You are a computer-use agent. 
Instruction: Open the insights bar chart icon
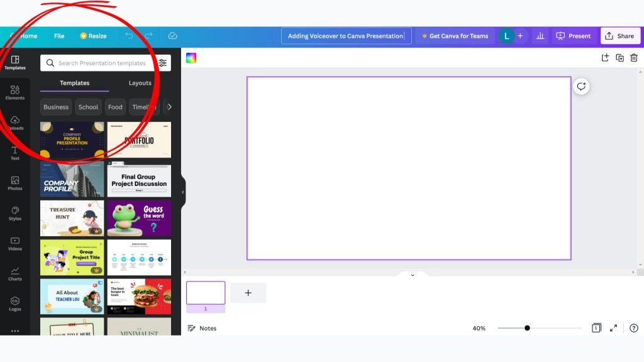pyautogui.click(x=540, y=36)
